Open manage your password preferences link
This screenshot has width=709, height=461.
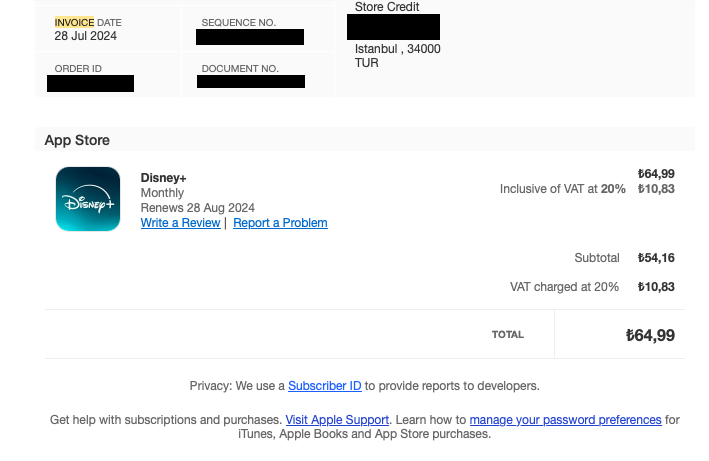[x=565, y=420]
